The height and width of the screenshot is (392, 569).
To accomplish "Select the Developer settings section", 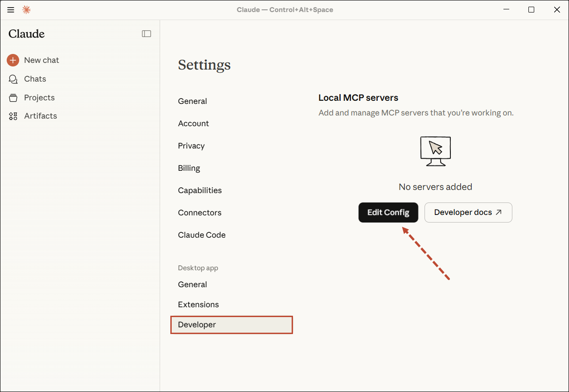I will [x=231, y=325].
